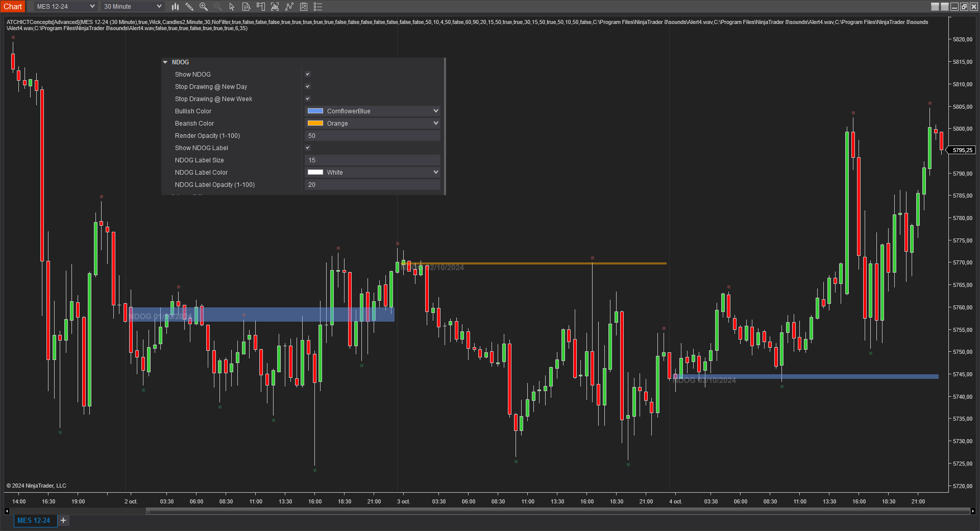Open the strategy performance percent icon
This screenshot has height=531, width=980.
pyautogui.click(x=304, y=7)
